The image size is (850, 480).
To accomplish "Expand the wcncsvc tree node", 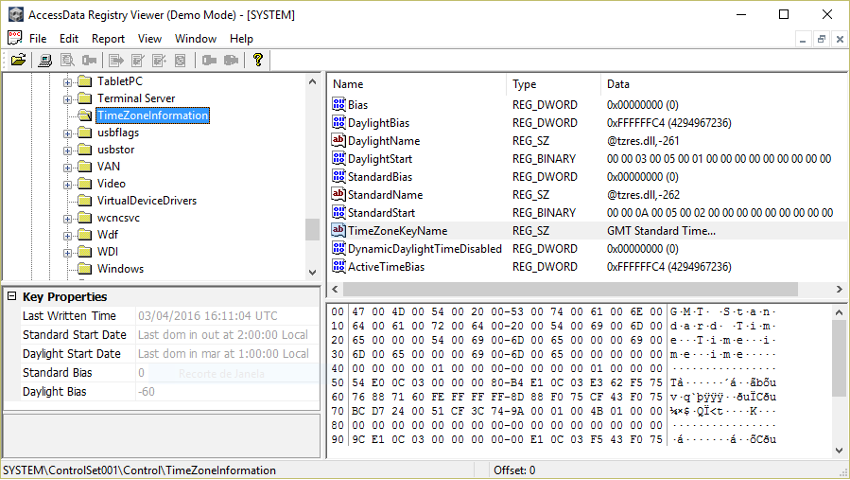I will (x=67, y=219).
